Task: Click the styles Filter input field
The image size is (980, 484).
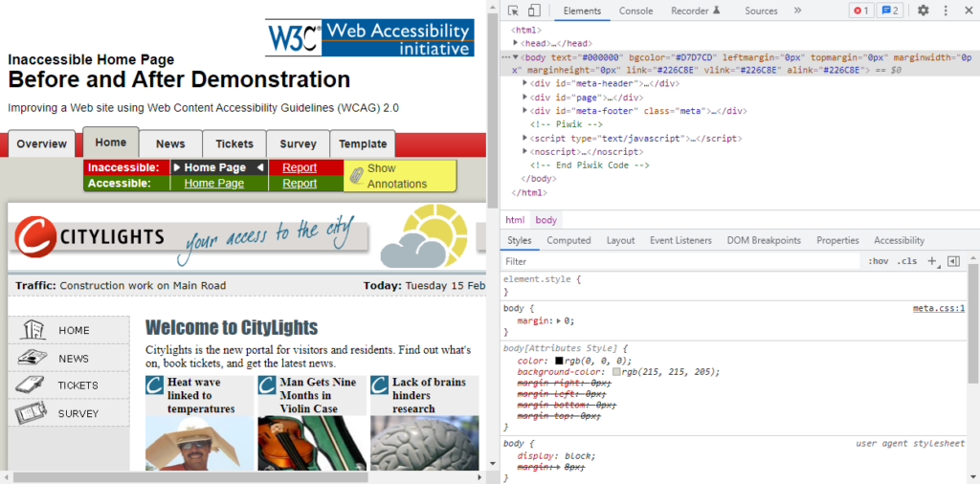Action: [x=670, y=261]
